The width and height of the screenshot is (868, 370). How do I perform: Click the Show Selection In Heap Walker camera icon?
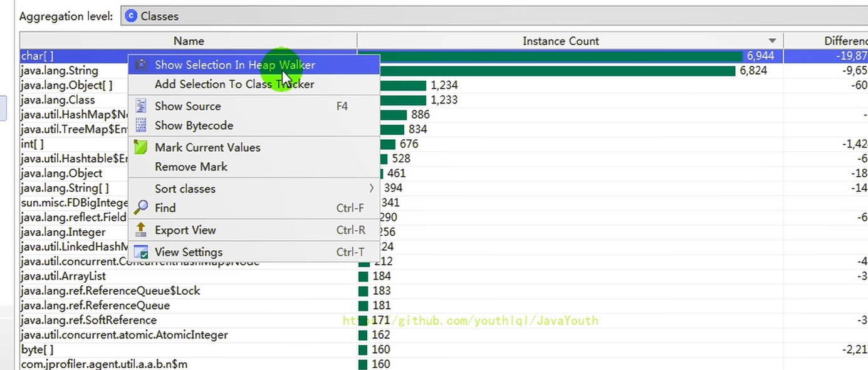(x=142, y=65)
